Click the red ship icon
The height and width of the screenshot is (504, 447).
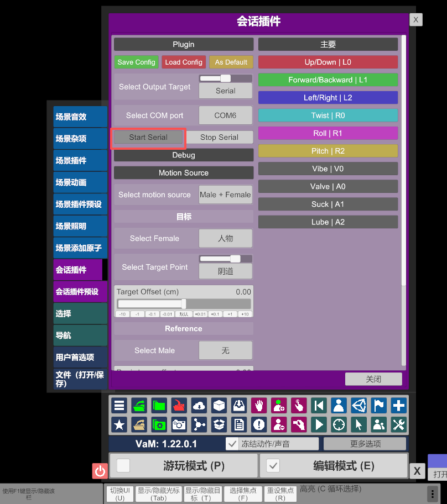point(179,405)
